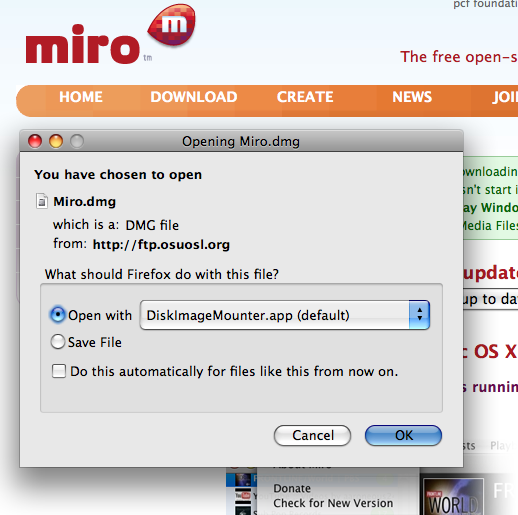The width and height of the screenshot is (518, 515).
Task: Click the OK button
Action: pos(403,435)
